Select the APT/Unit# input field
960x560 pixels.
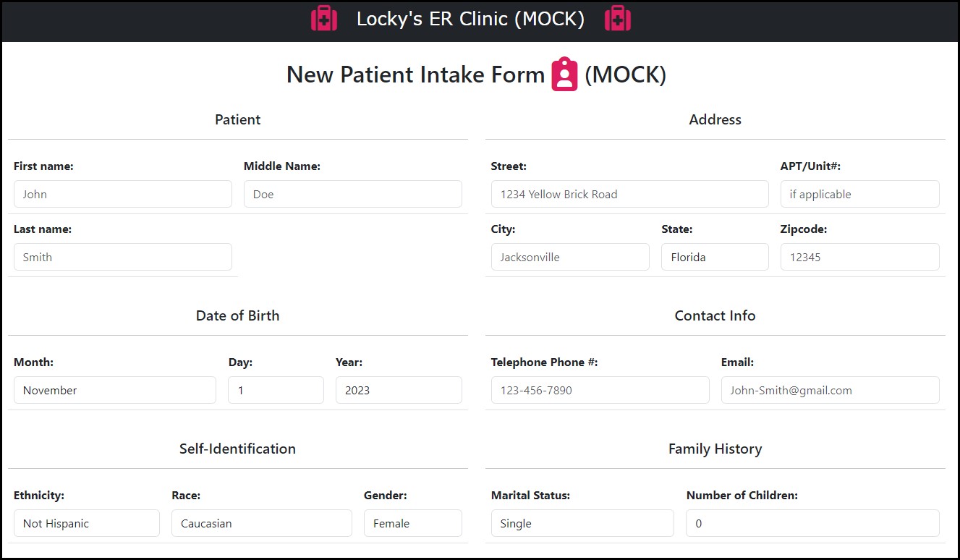pos(860,194)
